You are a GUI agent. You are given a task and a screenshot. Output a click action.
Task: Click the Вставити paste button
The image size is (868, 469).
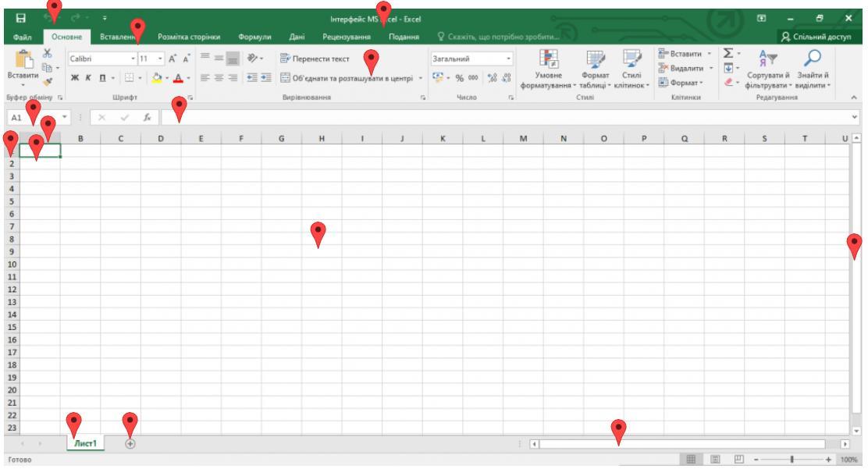click(x=23, y=68)
